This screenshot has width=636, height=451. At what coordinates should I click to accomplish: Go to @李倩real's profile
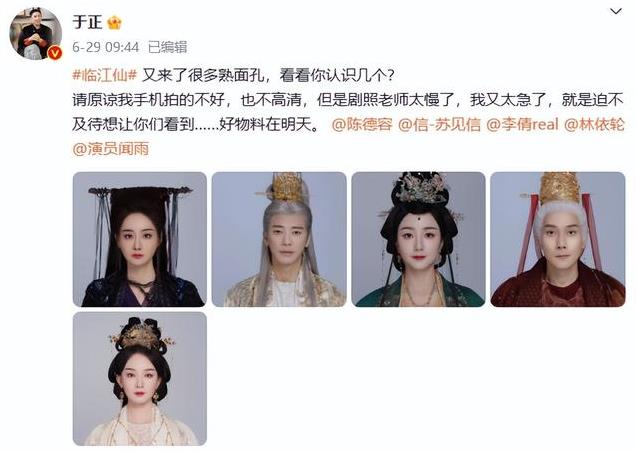click(x=522, y=124)
